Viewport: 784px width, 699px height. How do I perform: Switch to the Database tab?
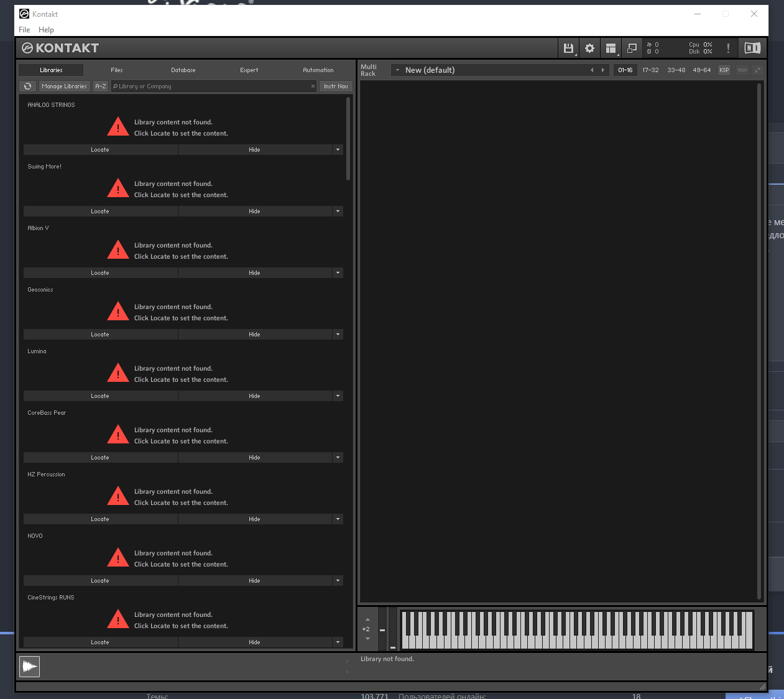pos(183,70)
